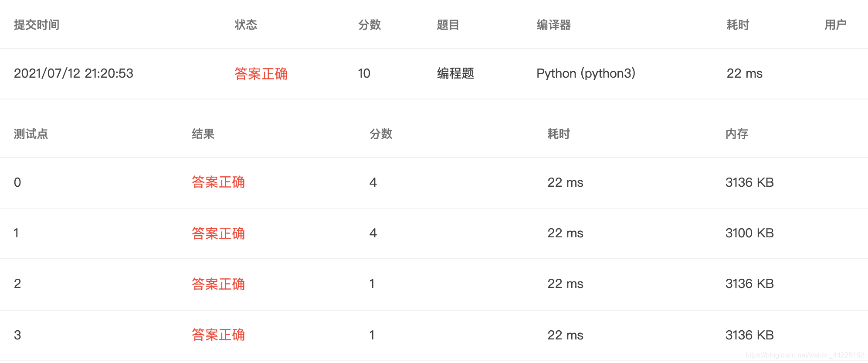Screen dimensions: 868x363
Task: Click the 耗时 header in the submission table
Action: (x=738, y=25)
